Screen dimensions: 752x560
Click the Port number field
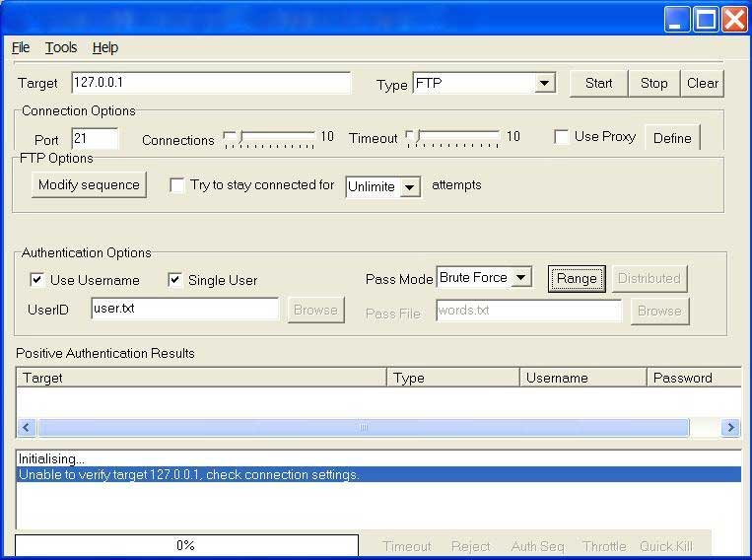[95, 139]
